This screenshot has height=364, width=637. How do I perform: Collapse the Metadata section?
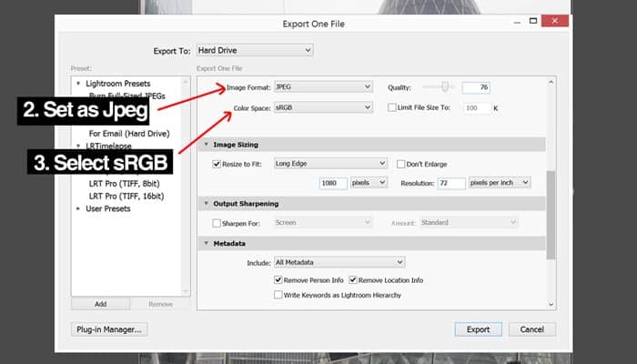(x=207, y=243)
